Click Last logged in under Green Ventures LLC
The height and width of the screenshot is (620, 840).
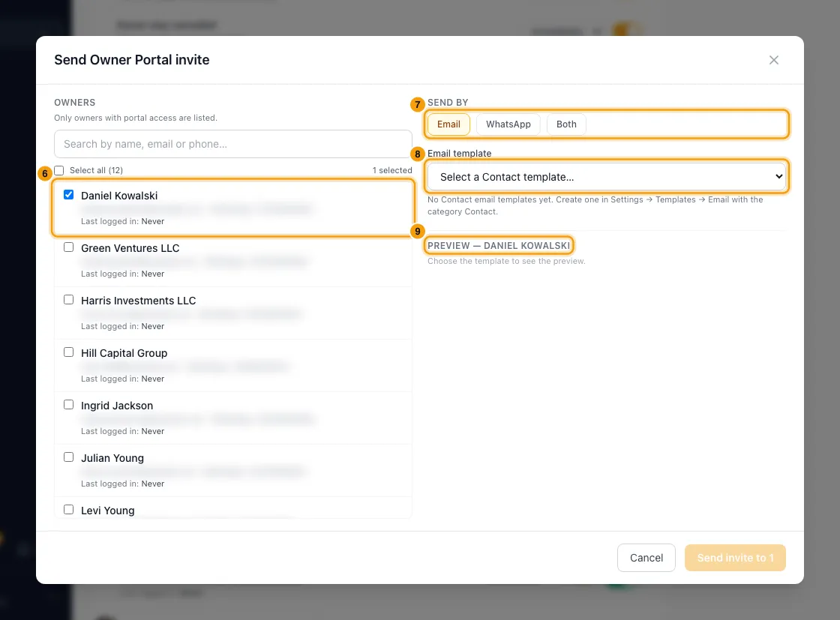coord(123,274)
